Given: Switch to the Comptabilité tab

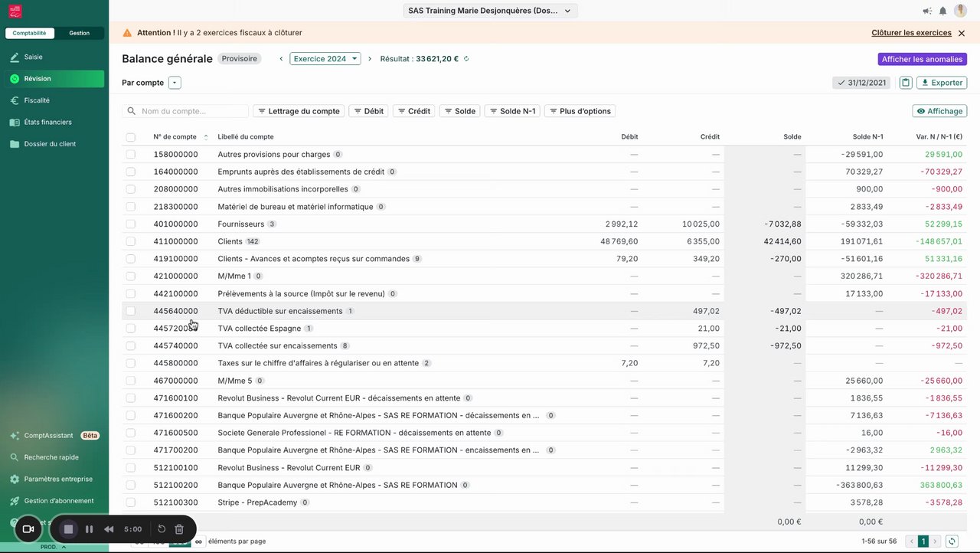Looking at the screenshot, I should coord(29,34).
